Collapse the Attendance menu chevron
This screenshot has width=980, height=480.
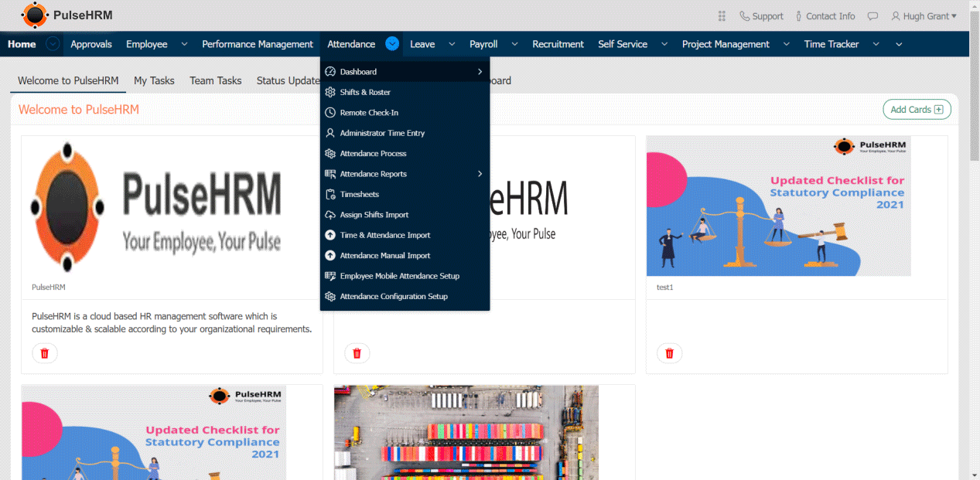pyautogui.click(x=392, y=44)
